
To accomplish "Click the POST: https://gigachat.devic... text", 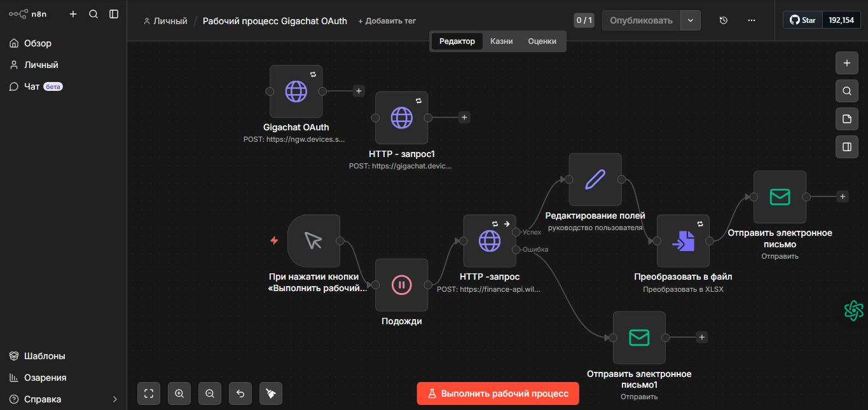I will coord(401,165).
